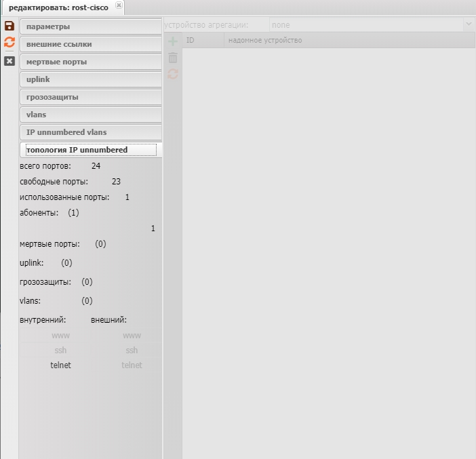Click the black X cancel icon
The height and width of the screenshot is (459, 476).
(x=9, y=61)
